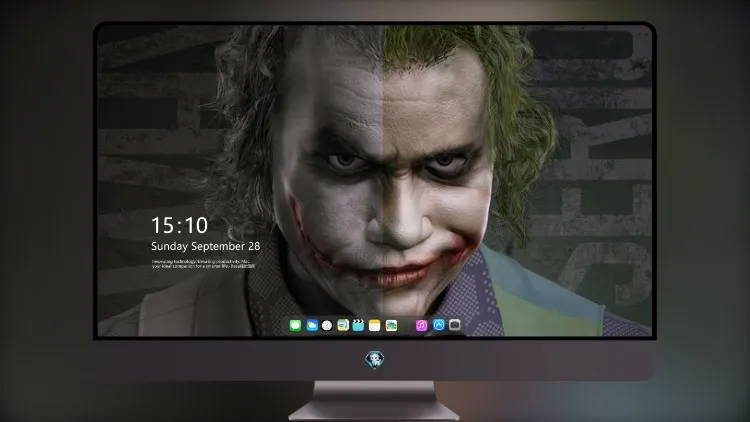Click the 15:10 clock widget
The height and width of the screenshot is (422, 750).
[x=179, y=225]
